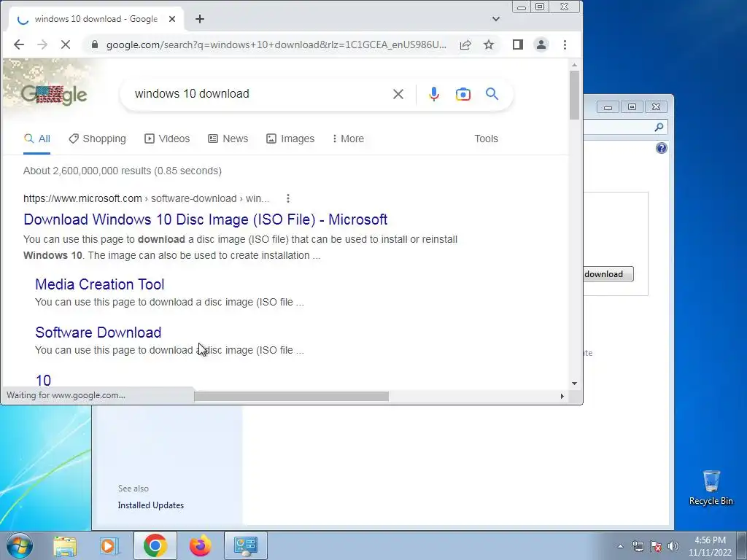Clear the Google search box text
This screenshot has height=560, width=747.
coord(398,94)
